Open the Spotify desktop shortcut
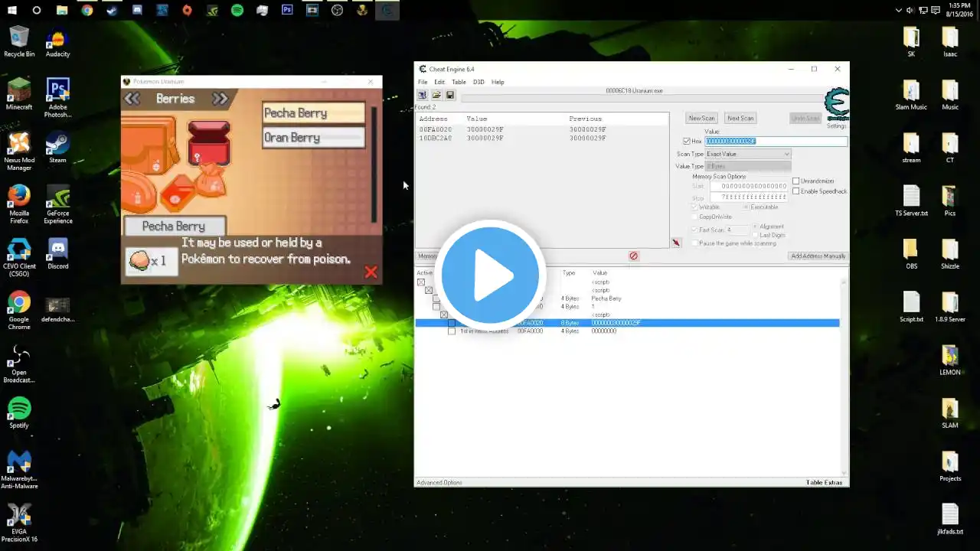This screenshot has width=980, height=551. 19,413
